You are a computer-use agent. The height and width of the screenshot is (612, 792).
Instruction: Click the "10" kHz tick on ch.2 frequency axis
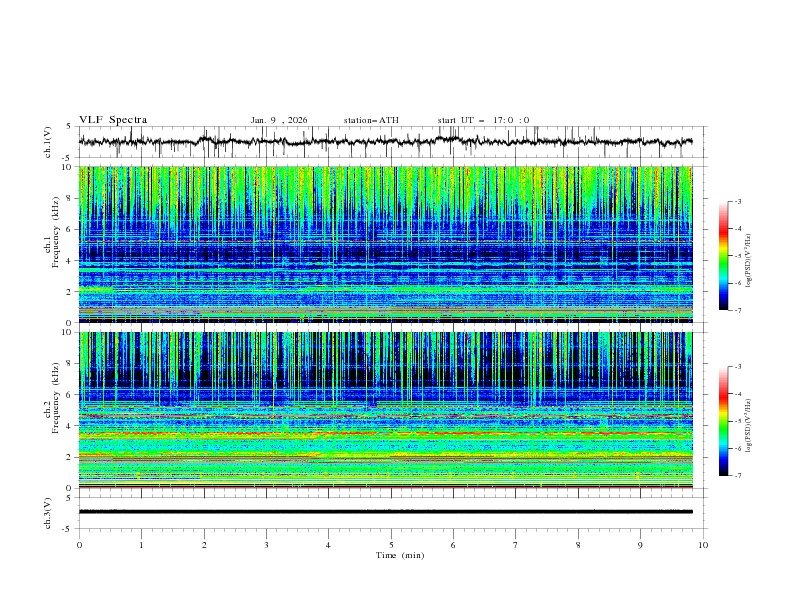tap(67, 332)
